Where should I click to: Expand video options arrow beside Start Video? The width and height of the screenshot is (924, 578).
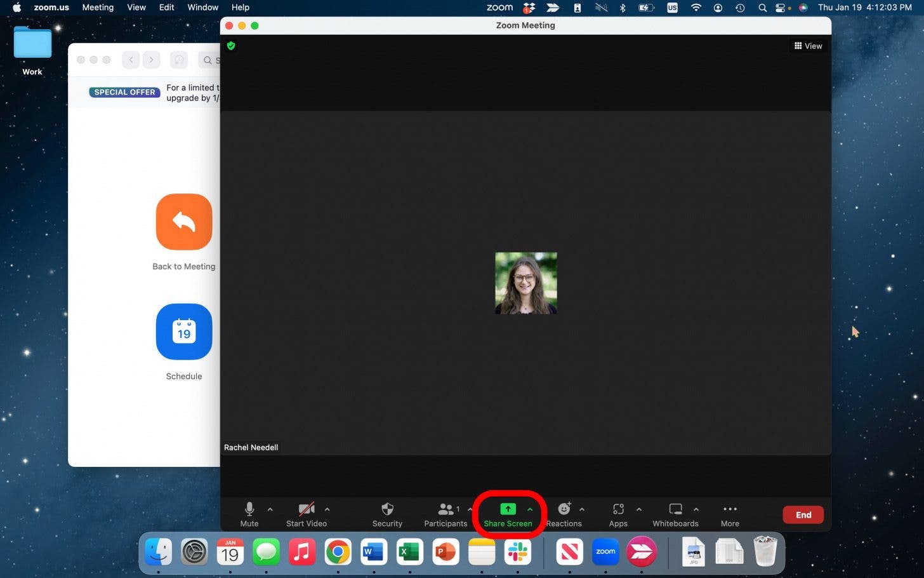[x=327, y=509]
